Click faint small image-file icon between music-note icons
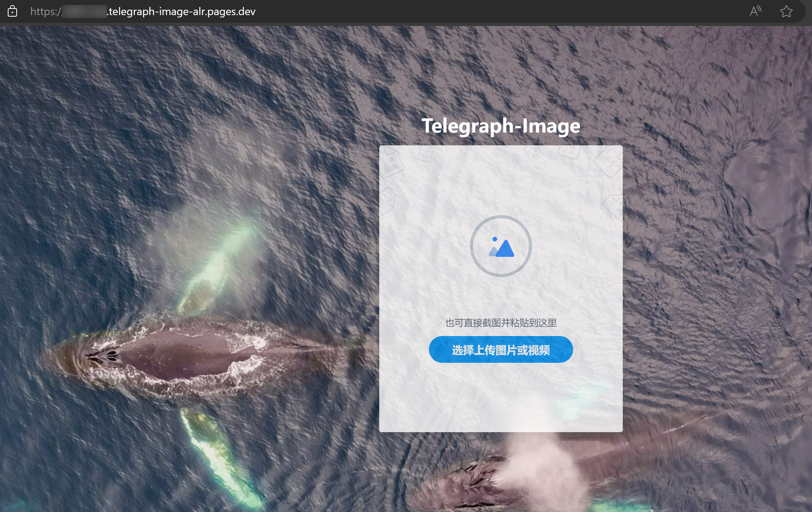Viewport: 812px width, 512px height. tap(534, 152)
